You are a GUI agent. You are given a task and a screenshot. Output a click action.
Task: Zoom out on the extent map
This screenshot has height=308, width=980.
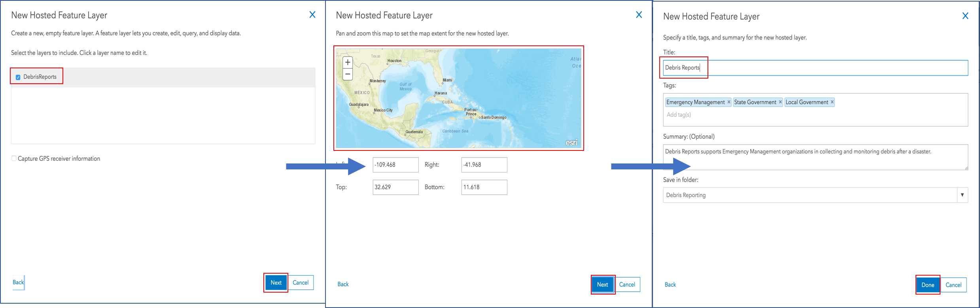click(x=348, y=74)
